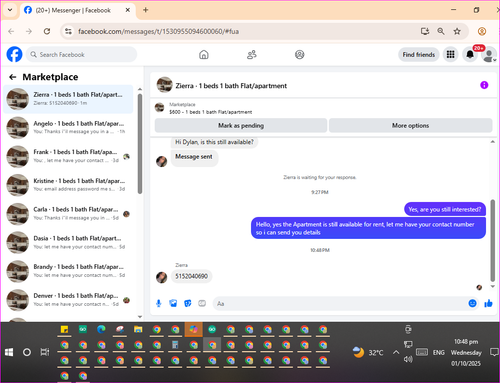
Task: Open Chrome tab search dropdown arrow
Action: (10, 10)
